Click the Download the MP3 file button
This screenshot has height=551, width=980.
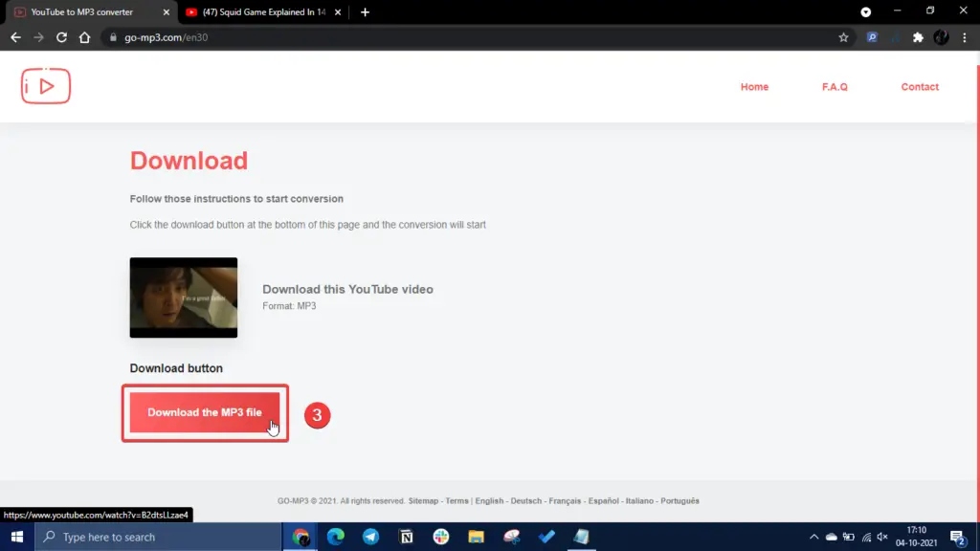pyautogui.click(x=205, y=412)
